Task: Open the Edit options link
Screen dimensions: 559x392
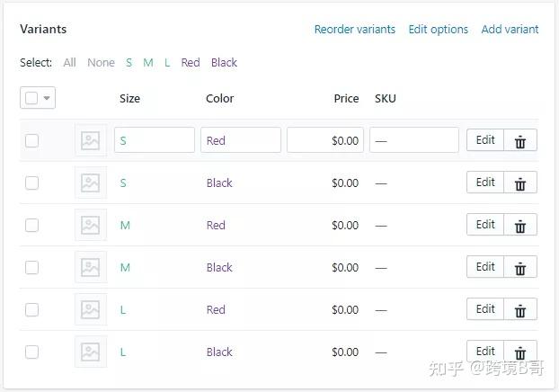Action: [x=438, y=30]
